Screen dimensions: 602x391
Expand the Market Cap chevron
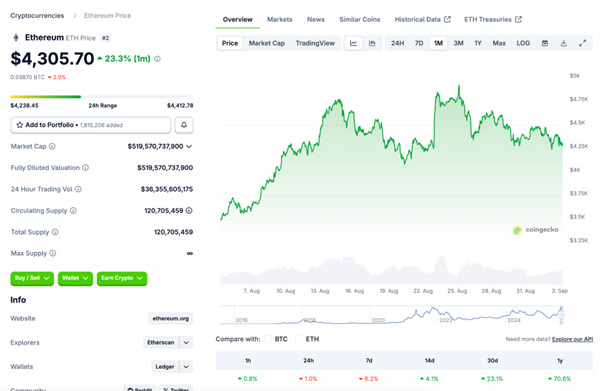[189, 146]
